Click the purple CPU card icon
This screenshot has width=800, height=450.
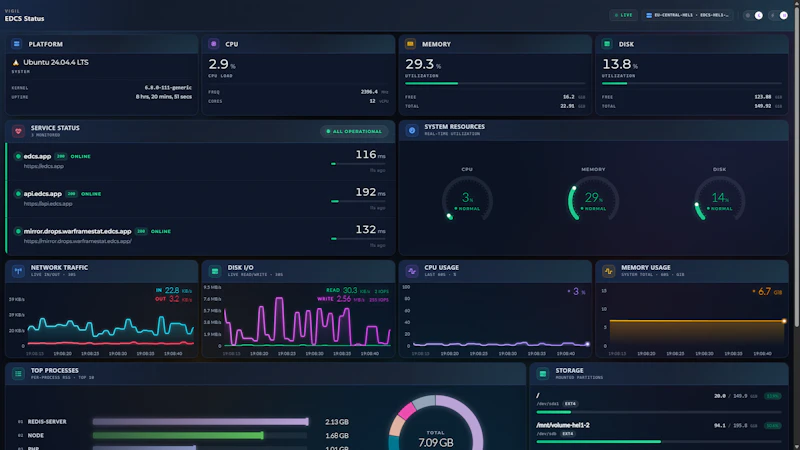pyautogui.click(x=214, y=44)
